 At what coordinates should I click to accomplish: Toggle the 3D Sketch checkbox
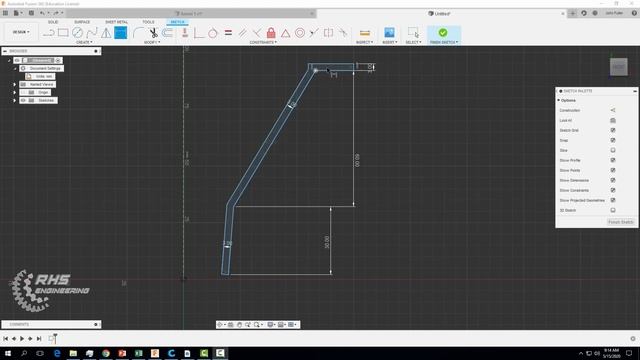(x=613, y=210)
